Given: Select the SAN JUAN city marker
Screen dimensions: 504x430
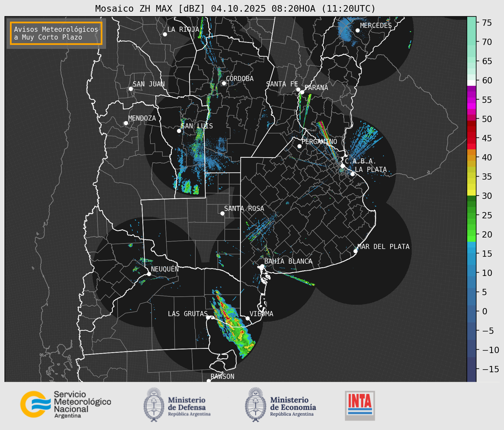Looking at the screenshot, I should pos(131,89).
